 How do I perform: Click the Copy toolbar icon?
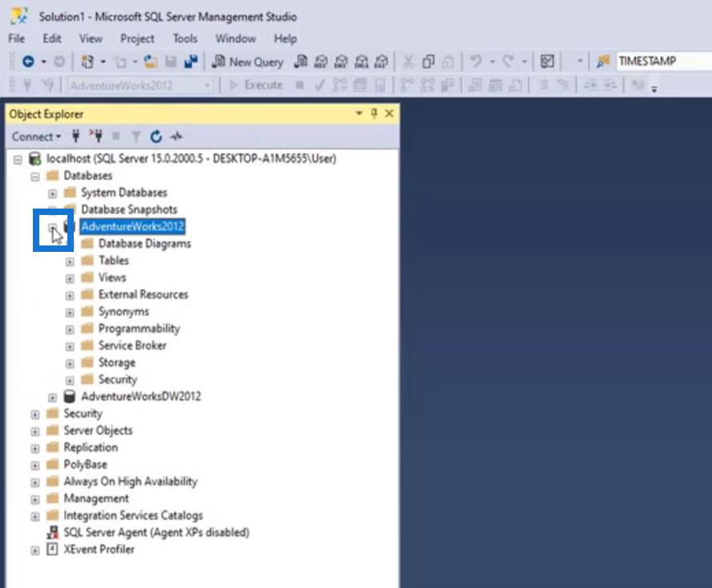coord(428,61)
